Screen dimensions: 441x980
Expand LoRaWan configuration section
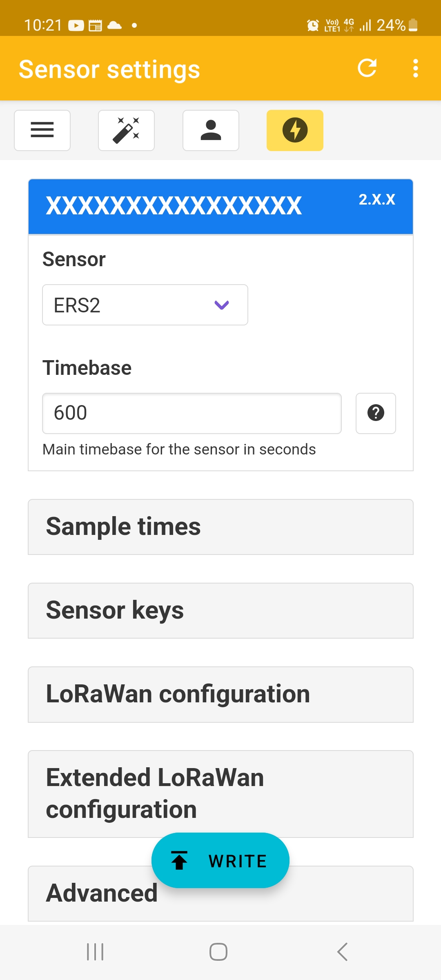pyautogui.click(x=220, y=695)
